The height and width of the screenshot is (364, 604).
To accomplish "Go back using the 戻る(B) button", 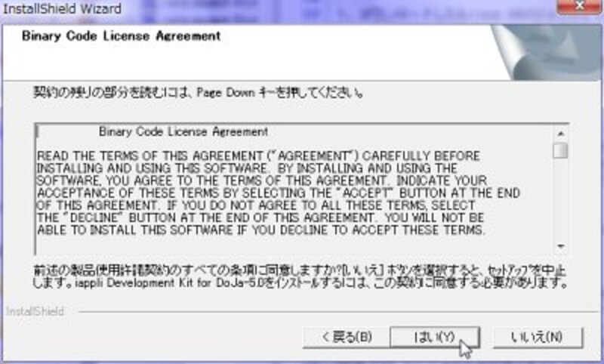I will tap(346, 338).
